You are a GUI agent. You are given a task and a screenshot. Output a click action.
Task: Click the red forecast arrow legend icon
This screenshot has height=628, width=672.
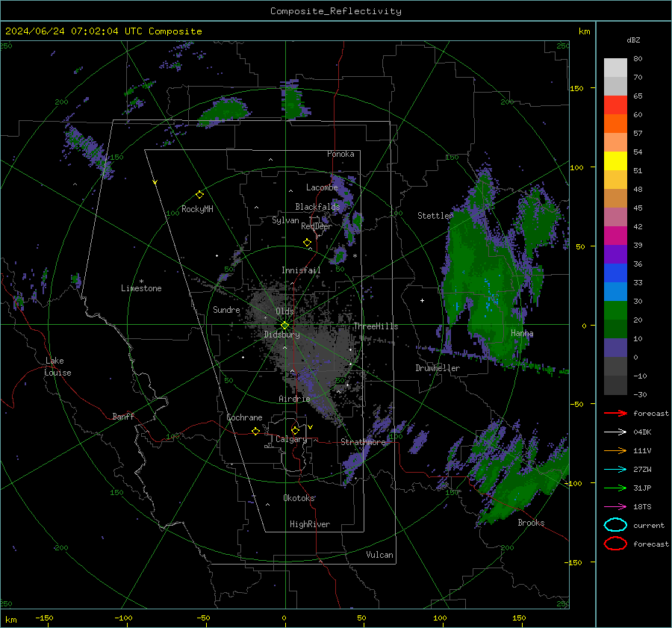[615, 413]
